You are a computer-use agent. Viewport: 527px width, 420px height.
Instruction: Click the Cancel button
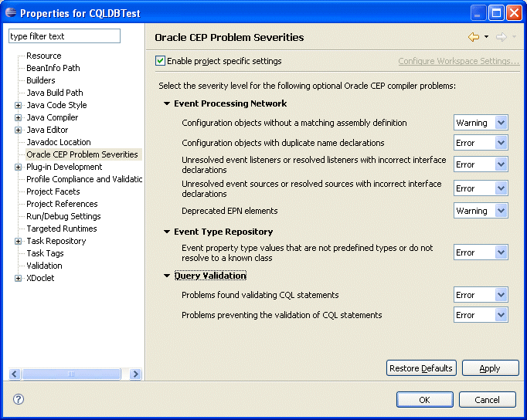coord(487,399)
